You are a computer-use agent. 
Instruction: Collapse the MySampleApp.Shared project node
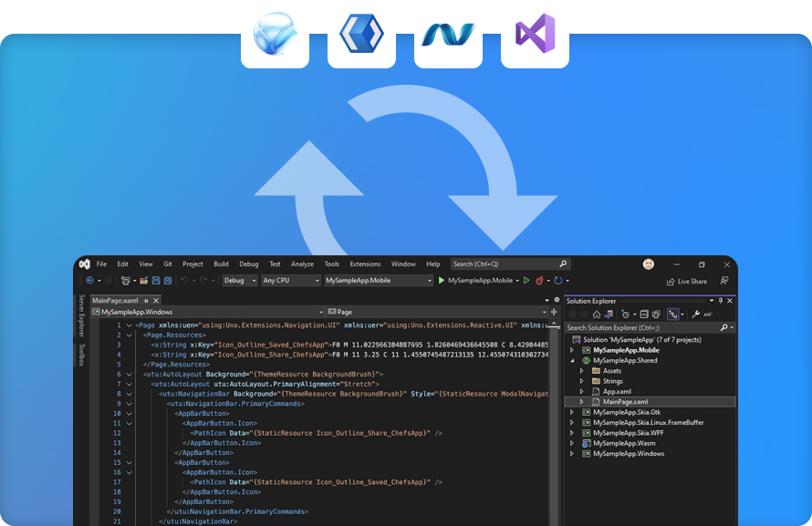tap(572, 360)
